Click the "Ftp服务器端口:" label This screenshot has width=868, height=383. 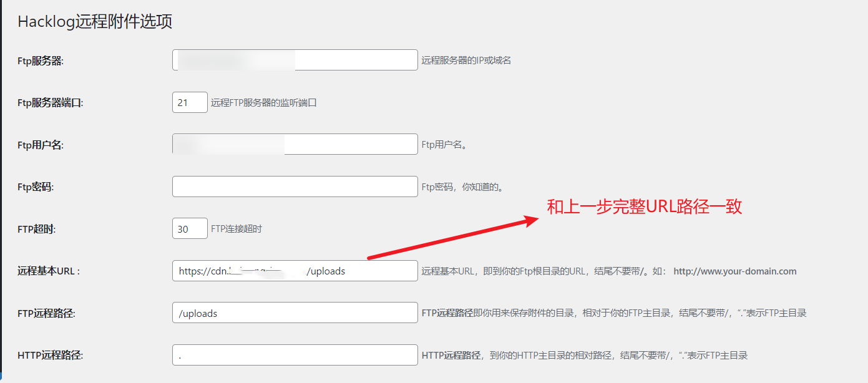point(50,103)
